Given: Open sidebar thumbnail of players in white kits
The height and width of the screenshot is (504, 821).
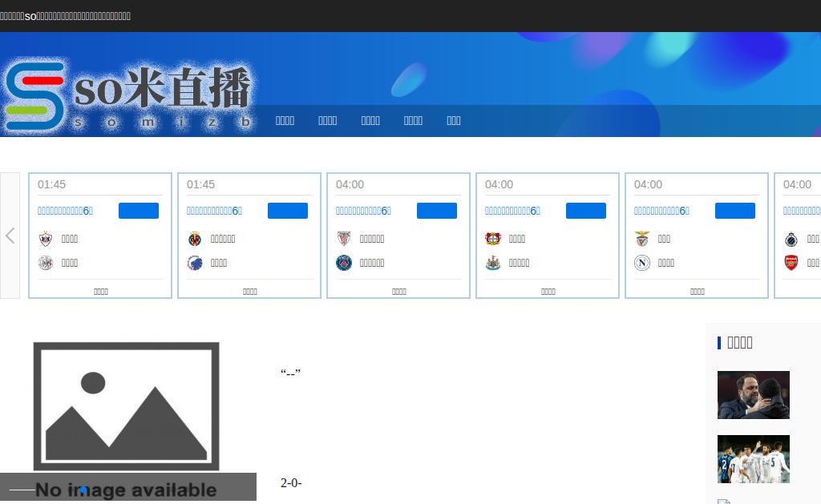Looking at the screenshot, I should click(754, 459).
